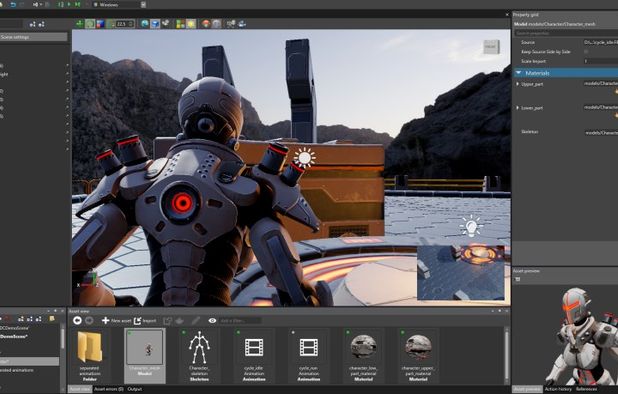Screen dimensions: 618x394
Task: Click the bowl-shaped icon in Asset view toolbar
Action: [x=180, y=321]
